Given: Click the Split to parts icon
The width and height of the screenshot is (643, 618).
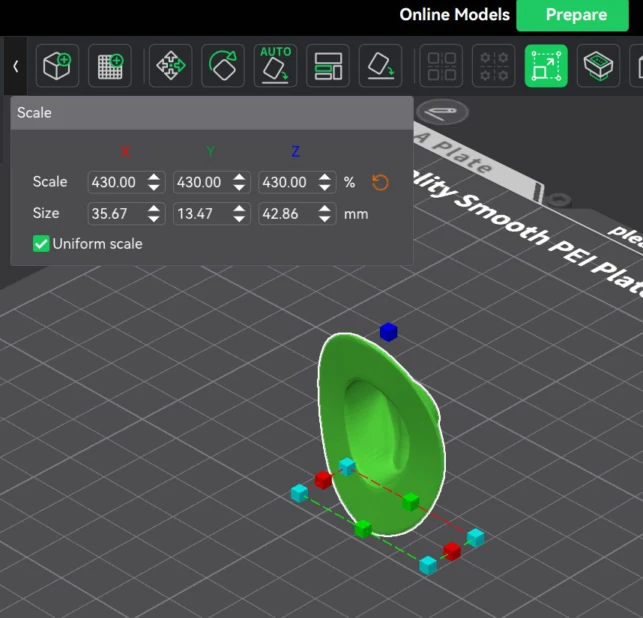Looking at the screenshot, I should click(x=494, y=66).
